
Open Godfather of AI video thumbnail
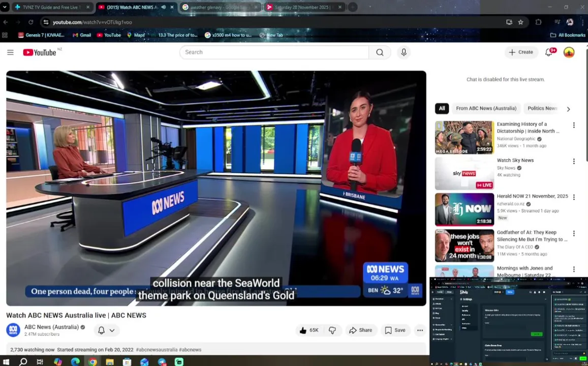[x=464, y=246]
